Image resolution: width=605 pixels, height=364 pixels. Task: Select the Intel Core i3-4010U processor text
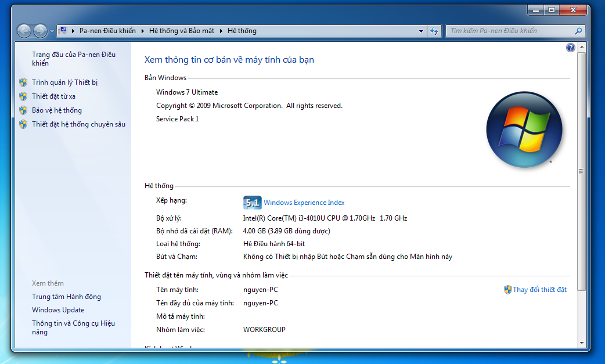[325, 218]
